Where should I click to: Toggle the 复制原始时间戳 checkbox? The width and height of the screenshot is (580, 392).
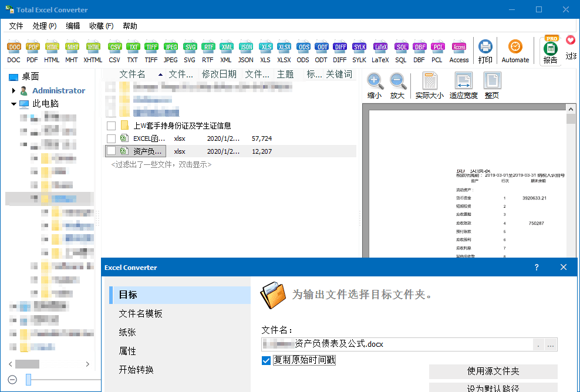pyautogui.click(x=267, y=360)
